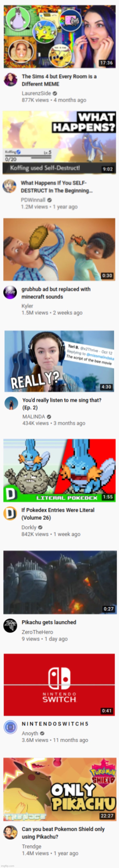119x868 pixels.
Task: Open 'If Pokedex Entries Were Literal' title
Action: point(58,514)
